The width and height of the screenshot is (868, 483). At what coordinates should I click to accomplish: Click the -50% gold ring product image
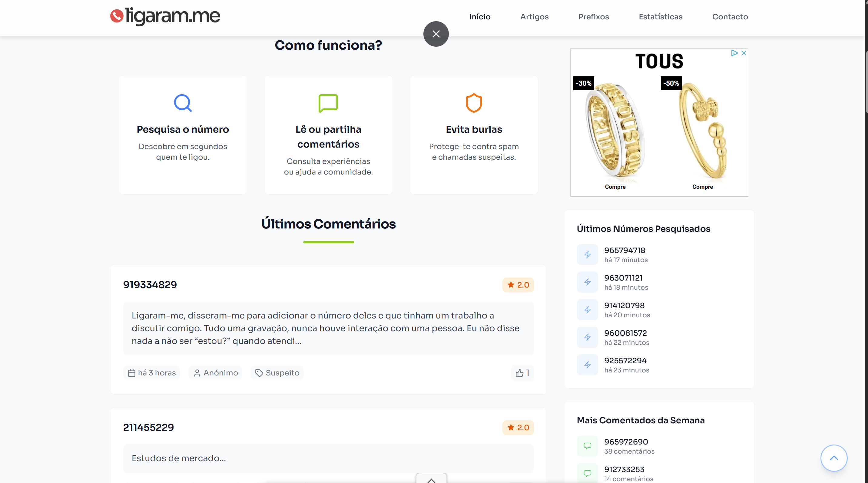pyautogui.click(x=703, y=132)
